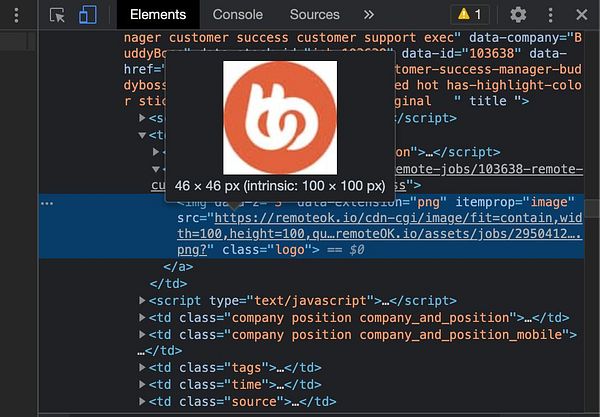Expand the td class source node
This screenshot has width=600, height=417.
pyautogui.click(x=142, y=401)
